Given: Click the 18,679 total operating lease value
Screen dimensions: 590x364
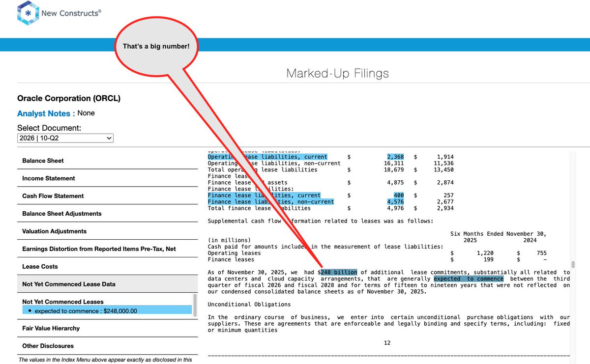Looking at the screenshot, I should [394, 169].
